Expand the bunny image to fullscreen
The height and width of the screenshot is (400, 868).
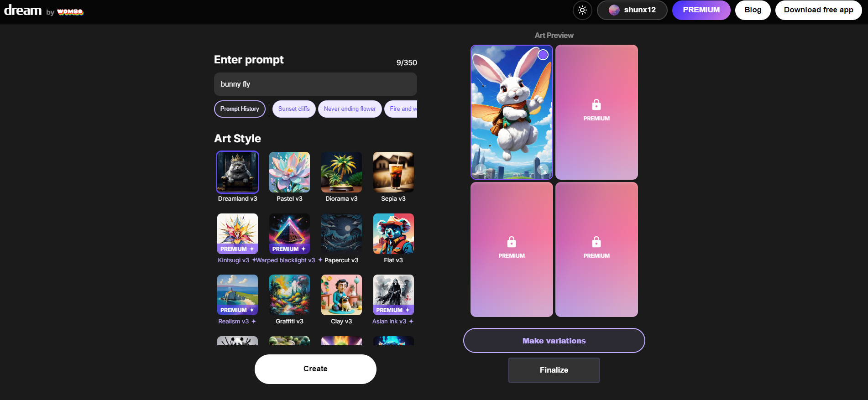[543, 170]
